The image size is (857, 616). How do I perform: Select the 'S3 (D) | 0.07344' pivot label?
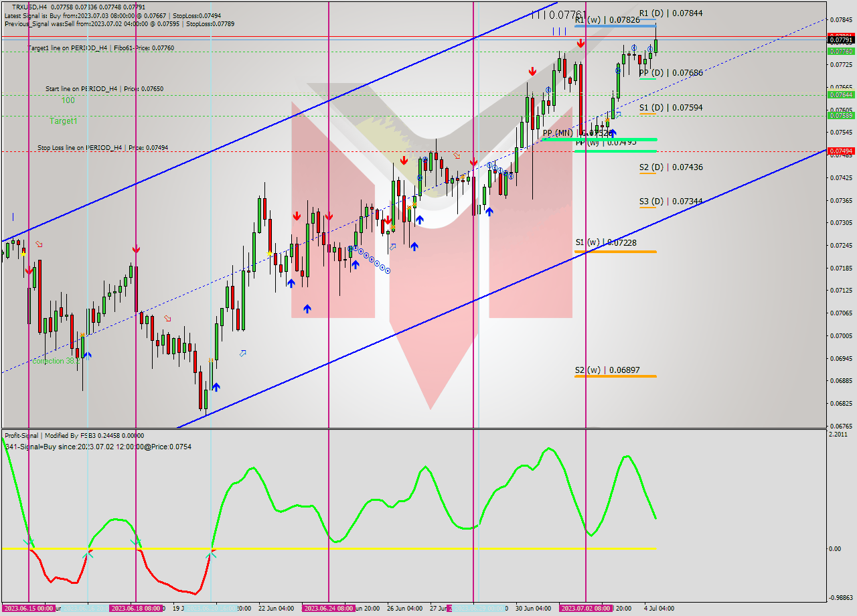(670, 201)
